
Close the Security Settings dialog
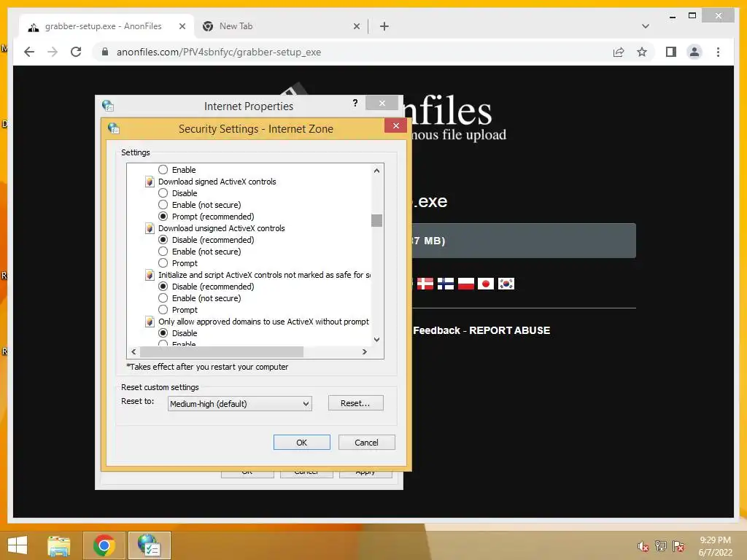(x=395, y=125)
